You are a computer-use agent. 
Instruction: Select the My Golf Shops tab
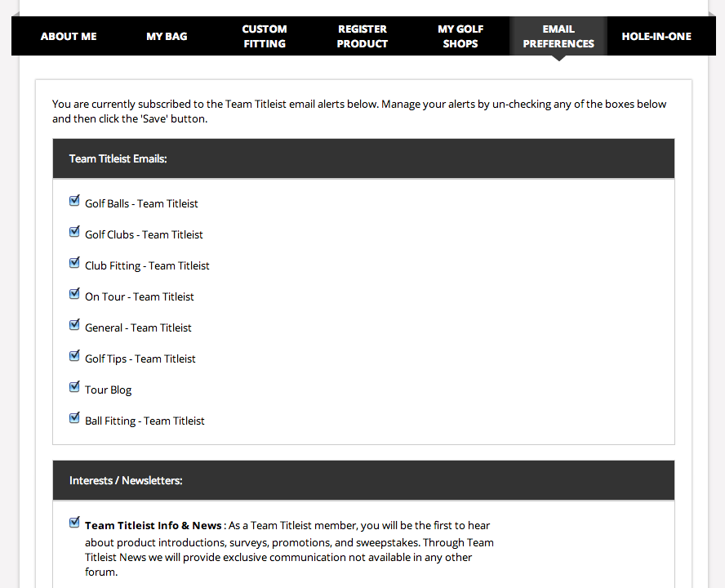[460, 36]
